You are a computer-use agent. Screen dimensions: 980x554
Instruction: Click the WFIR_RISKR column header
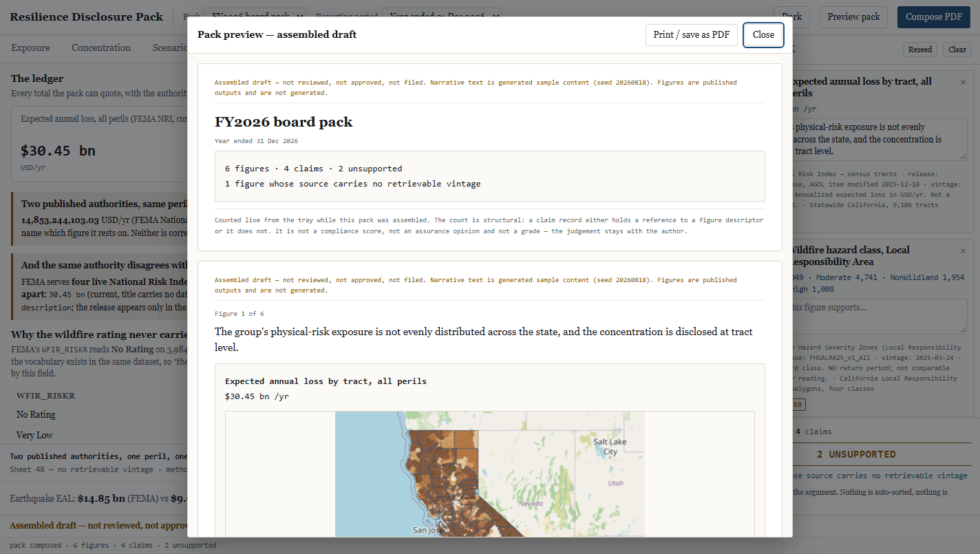coord(45,396)
